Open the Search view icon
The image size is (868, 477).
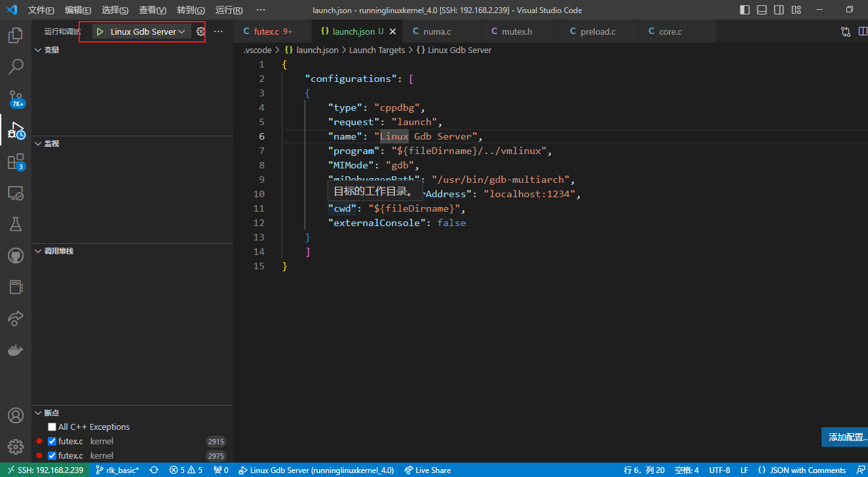(16, 66)
